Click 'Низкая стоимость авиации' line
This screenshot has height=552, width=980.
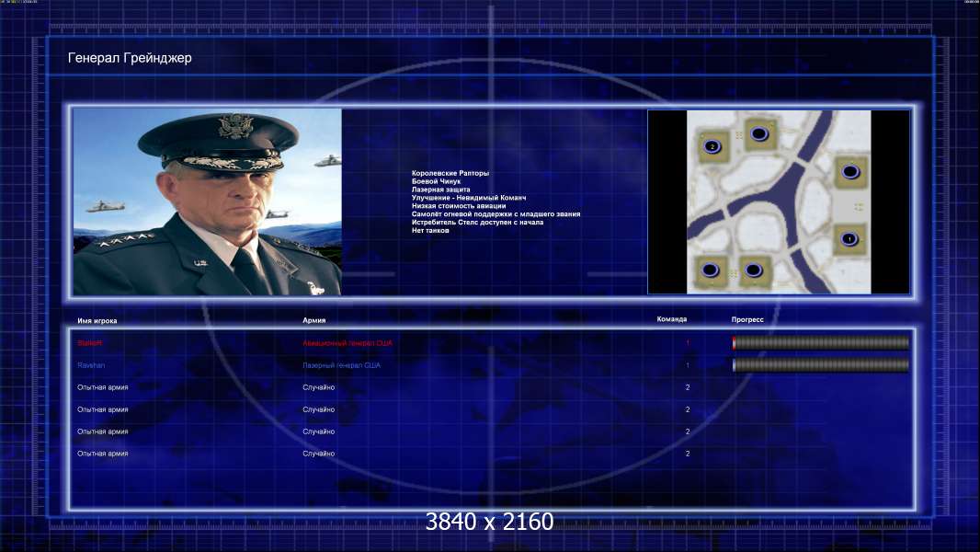point(459,206)
